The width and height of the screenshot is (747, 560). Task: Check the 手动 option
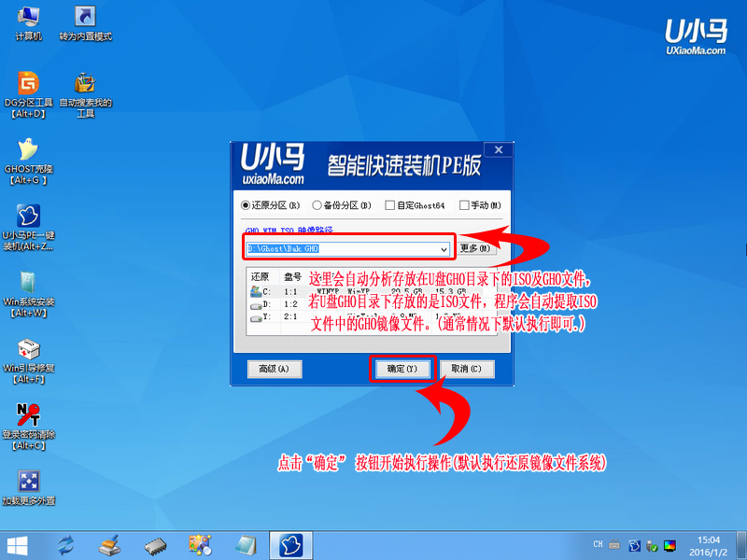pos(462,204)
